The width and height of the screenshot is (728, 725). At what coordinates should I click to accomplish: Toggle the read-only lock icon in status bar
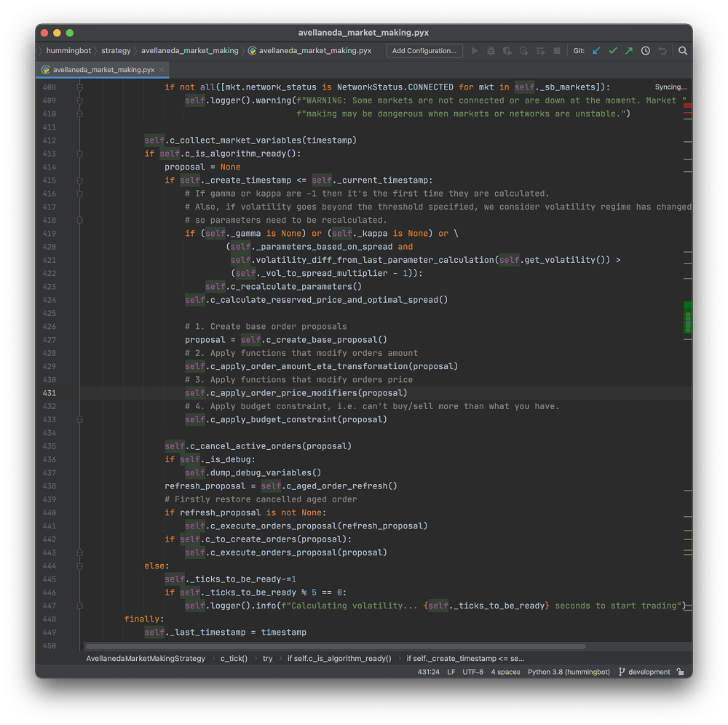click(680, 672)
